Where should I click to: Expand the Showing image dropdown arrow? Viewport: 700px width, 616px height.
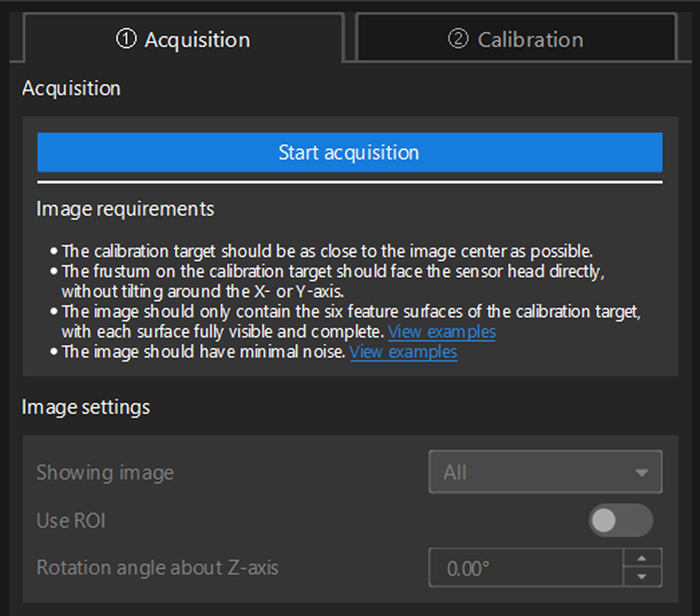(x=641, y=473)
